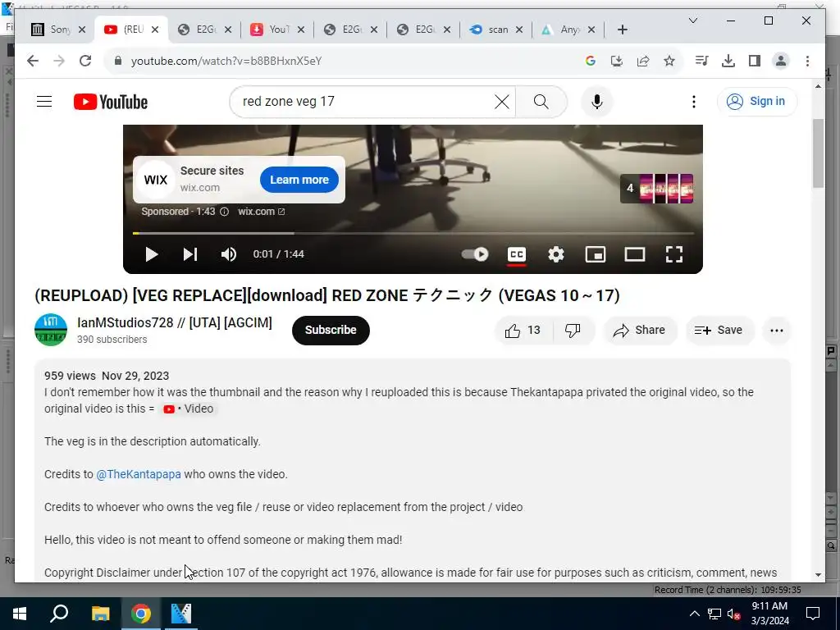Show ad info icon next to Sponsored

coord(225,212)
